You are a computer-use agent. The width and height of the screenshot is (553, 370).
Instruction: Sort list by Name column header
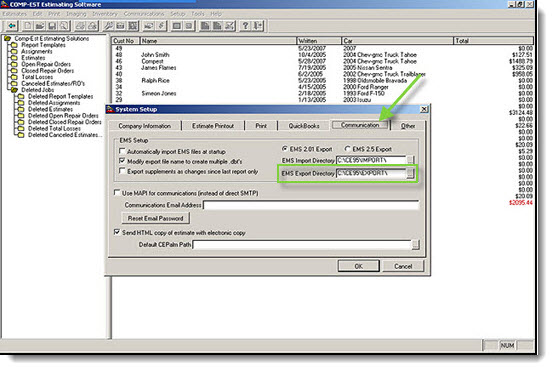[x=218, y=41]
